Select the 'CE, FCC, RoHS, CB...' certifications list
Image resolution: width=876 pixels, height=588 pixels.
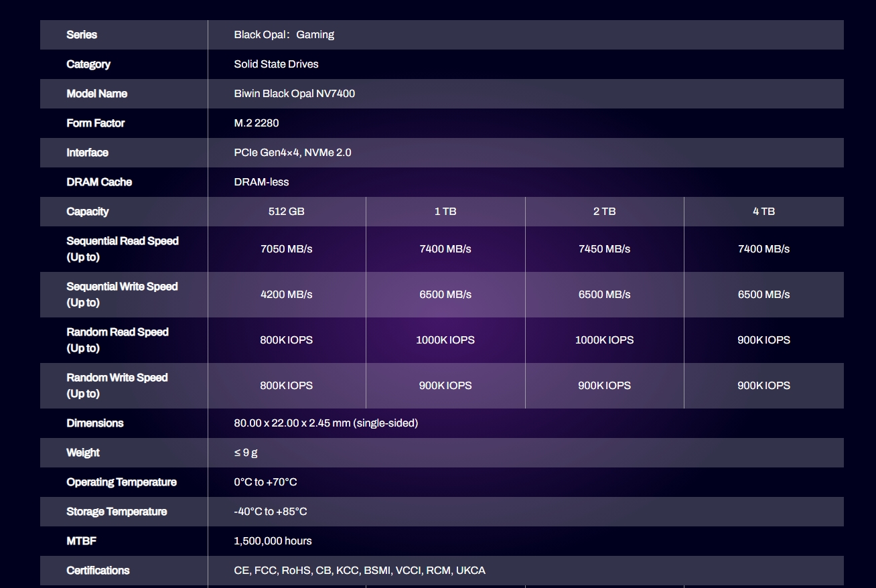360,571
